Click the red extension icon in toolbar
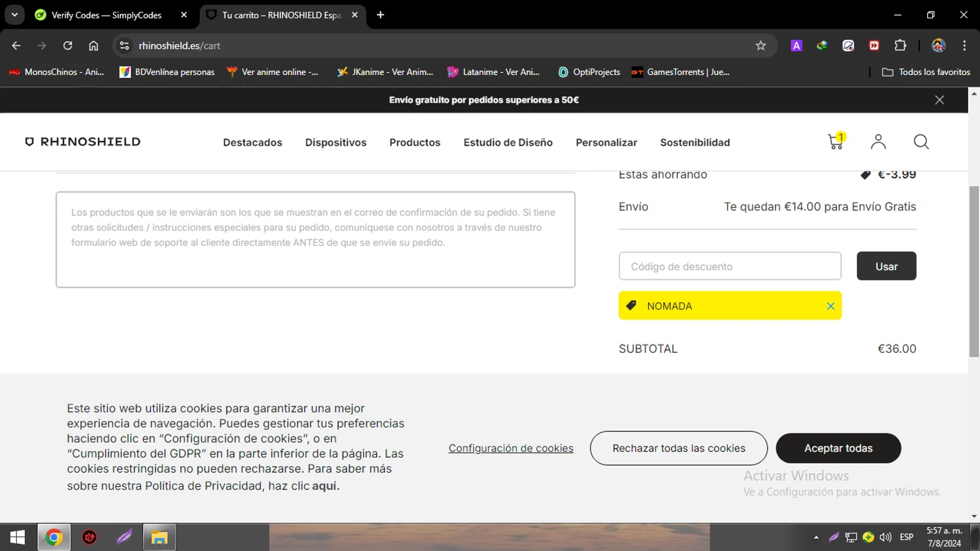 pyautogui.click(x=874, y=46)
